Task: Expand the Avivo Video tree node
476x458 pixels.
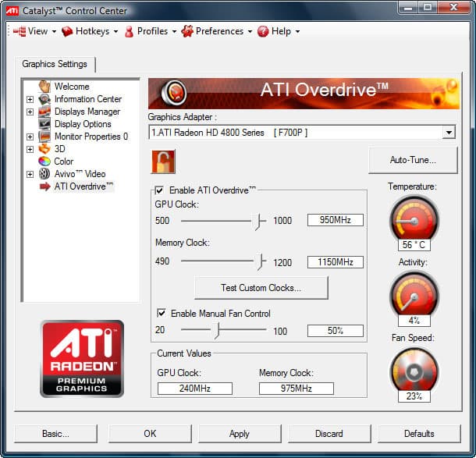Action: [30, 174]
